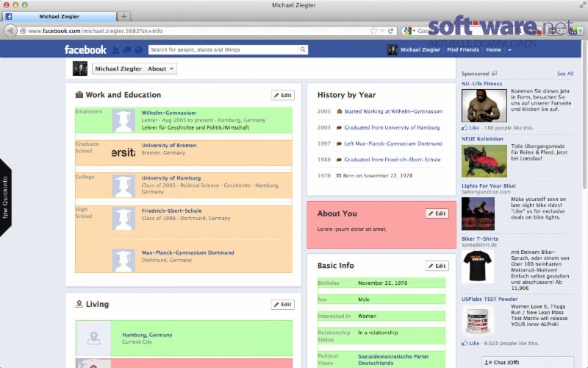Image resolution: width=588 pixels, height=368 pixels.
Task: Bookmark page with star icon
Action: 373,31
